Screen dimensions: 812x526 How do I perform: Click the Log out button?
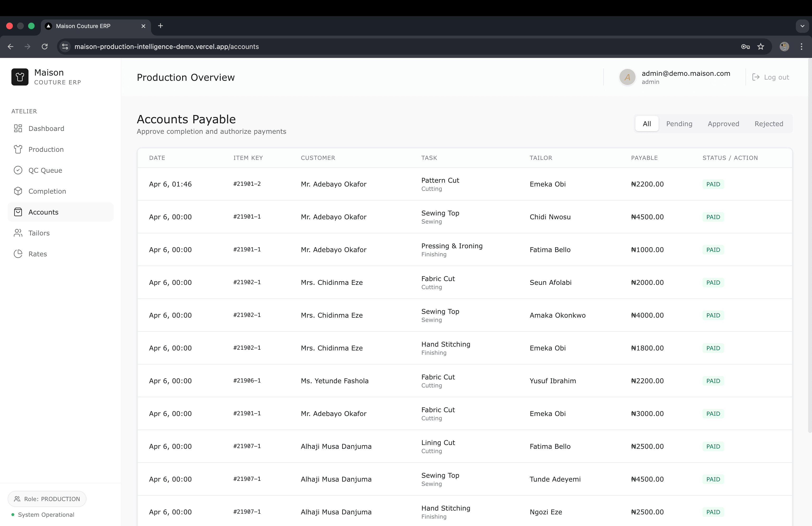tap(770, 77)
